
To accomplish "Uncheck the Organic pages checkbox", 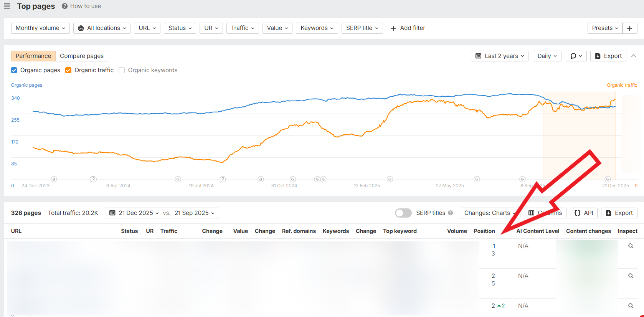I will [14, 70].
